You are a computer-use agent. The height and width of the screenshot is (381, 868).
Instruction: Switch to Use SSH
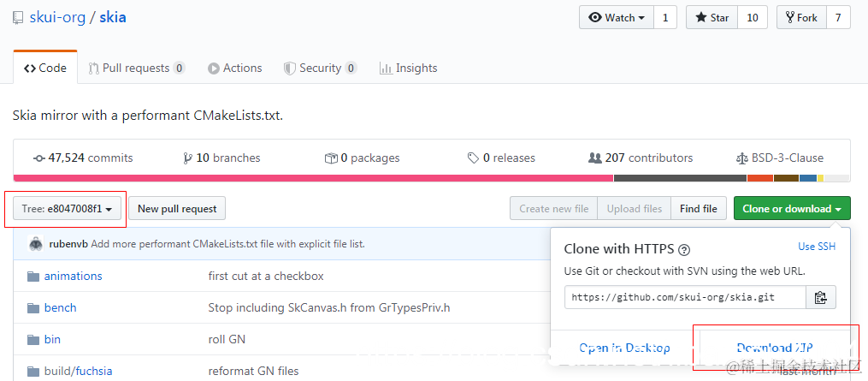tap(817, 247)
